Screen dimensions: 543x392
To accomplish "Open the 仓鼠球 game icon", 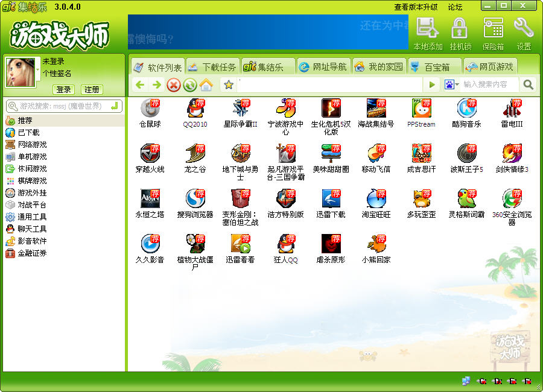I will pyautogui.click(x=150, y=108).
